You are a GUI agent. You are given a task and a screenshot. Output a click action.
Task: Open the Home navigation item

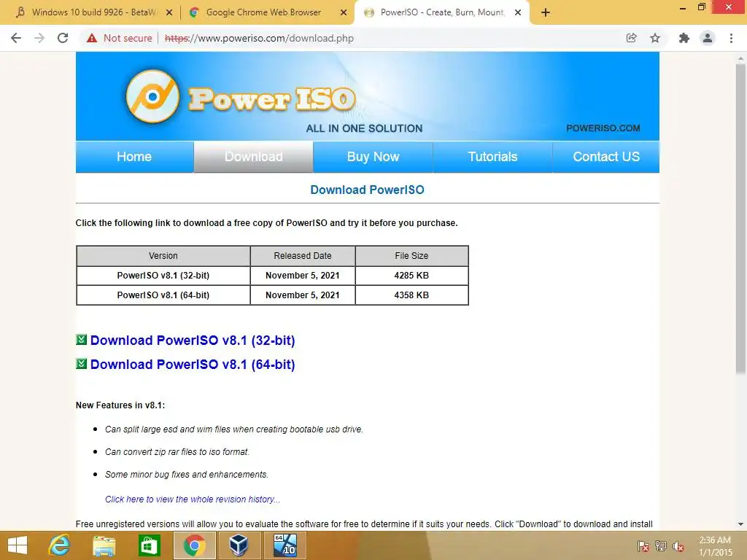coord(134,157)
